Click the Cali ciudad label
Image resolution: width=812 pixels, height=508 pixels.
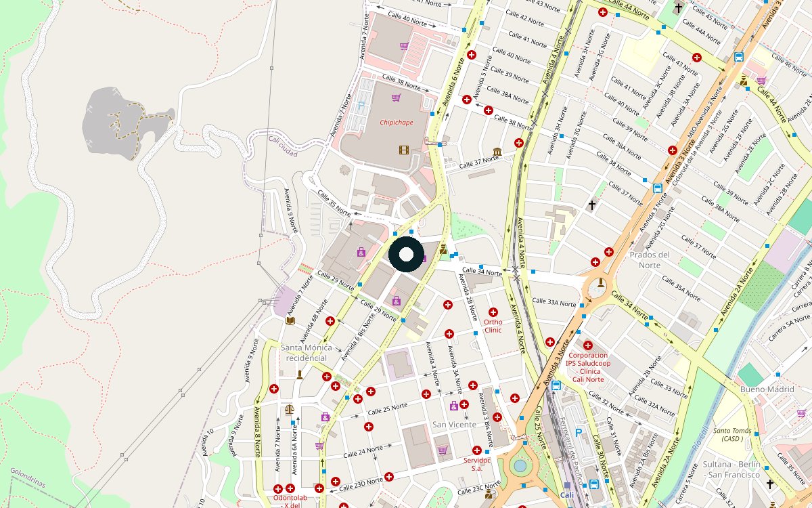coord(283,146)
